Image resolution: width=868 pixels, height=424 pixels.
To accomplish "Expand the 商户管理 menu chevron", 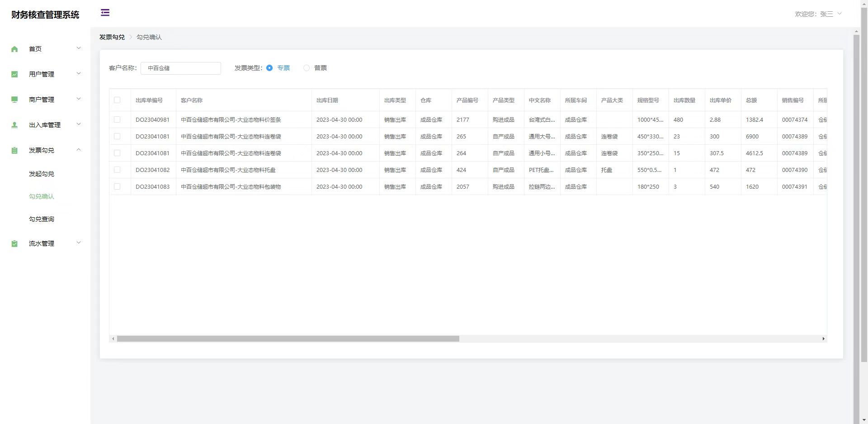I will 79,99.
